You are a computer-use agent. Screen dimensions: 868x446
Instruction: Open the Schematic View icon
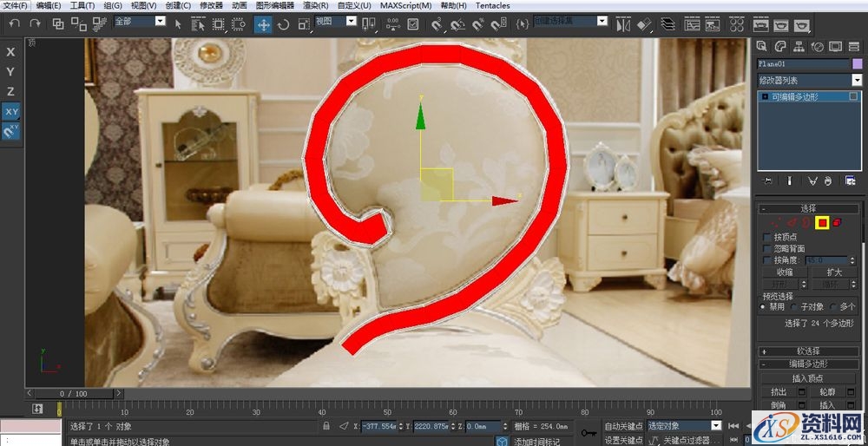click(x=713, y=25)
